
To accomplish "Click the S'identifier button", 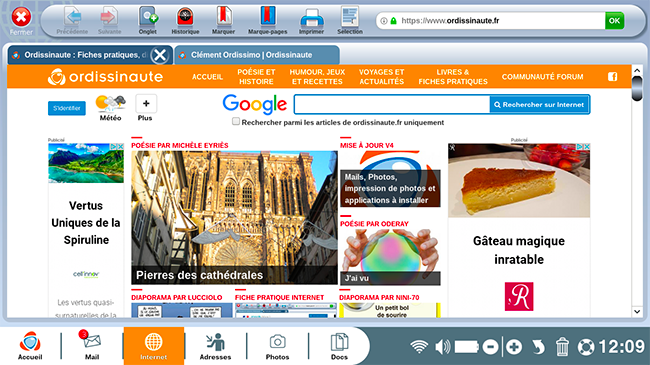I will 67,108.
